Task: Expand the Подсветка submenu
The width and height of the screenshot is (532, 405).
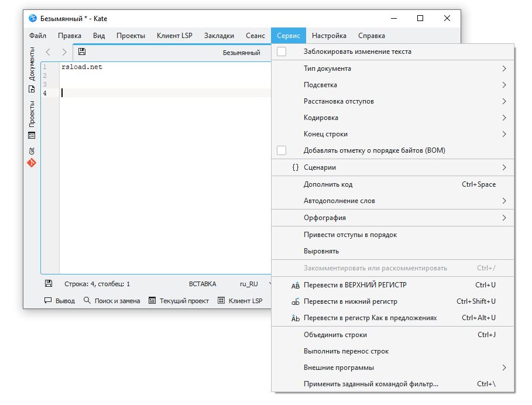Action: (x=393, y=85)
